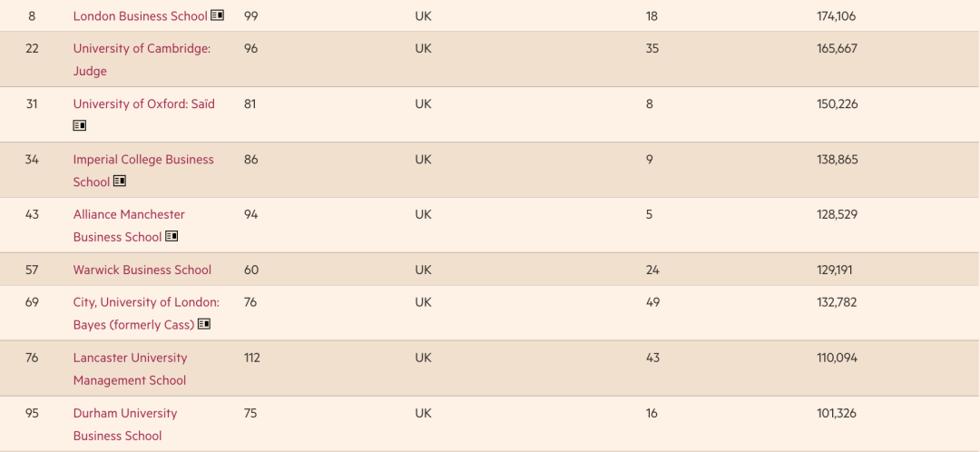Open the profile icon under University of Oxford: Saïd
Screen dimensions: 980x452
tap(79, 125)
